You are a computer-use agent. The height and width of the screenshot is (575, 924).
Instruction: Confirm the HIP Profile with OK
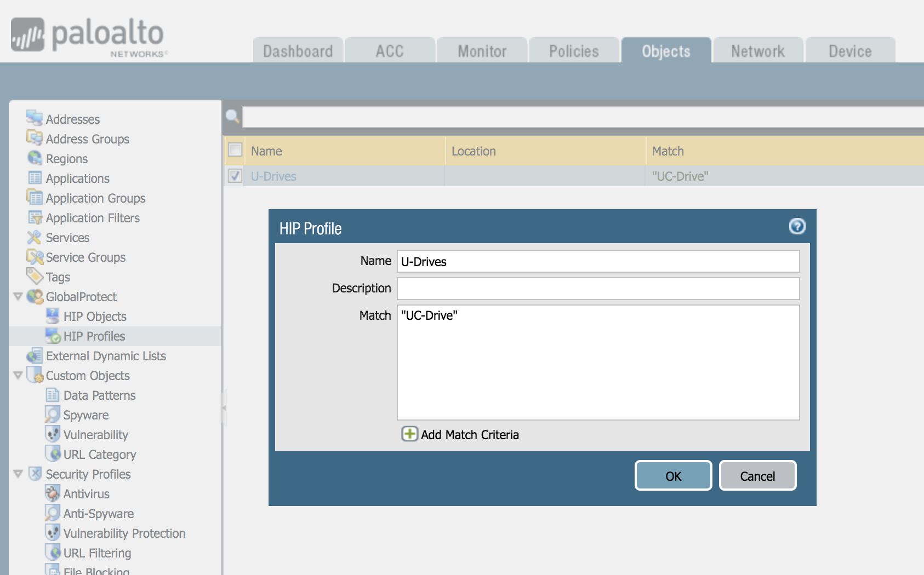pos(674,475)
